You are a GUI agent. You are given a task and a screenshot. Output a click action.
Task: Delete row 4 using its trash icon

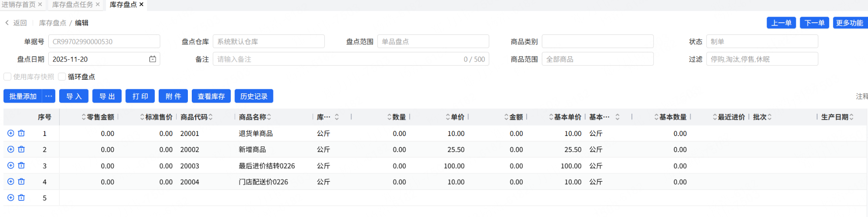click(21, 182)
